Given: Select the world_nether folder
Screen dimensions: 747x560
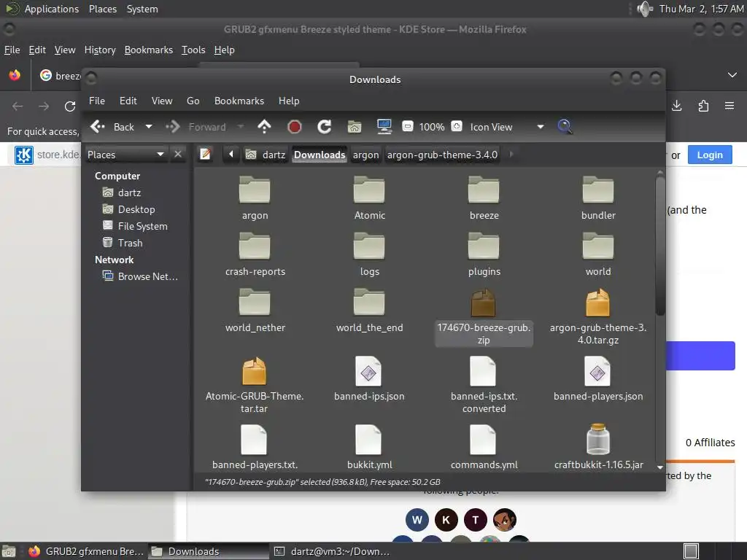Looking at the screenshot, I should coord(255,311).
